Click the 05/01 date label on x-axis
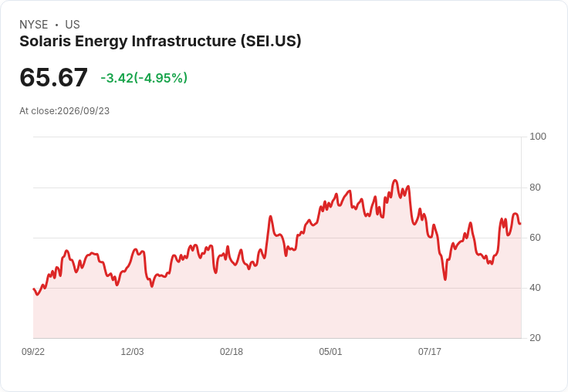The width and height of the screenshot is (568, 392). coord(330,351)
